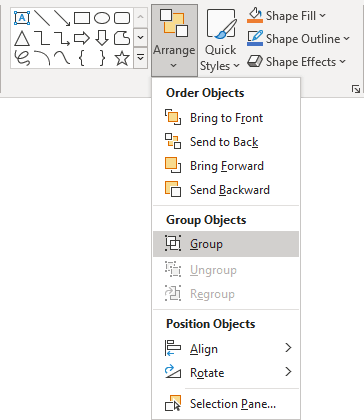Image resolution: width=364 pixels, height=420 pixels.
Task: Pick the Rounded Rectangle shape
Action: (122, 18)
